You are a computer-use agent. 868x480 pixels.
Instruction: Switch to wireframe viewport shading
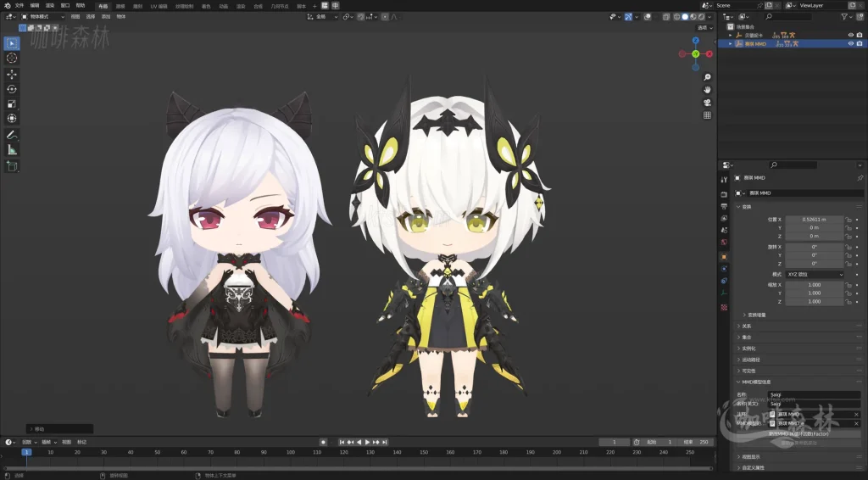tap(676, 17)
